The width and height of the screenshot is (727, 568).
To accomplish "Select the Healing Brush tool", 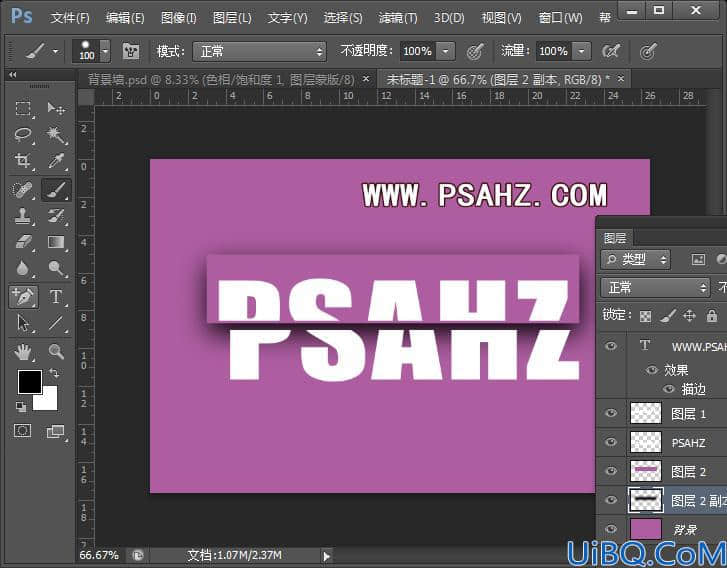I will point(23,190).
